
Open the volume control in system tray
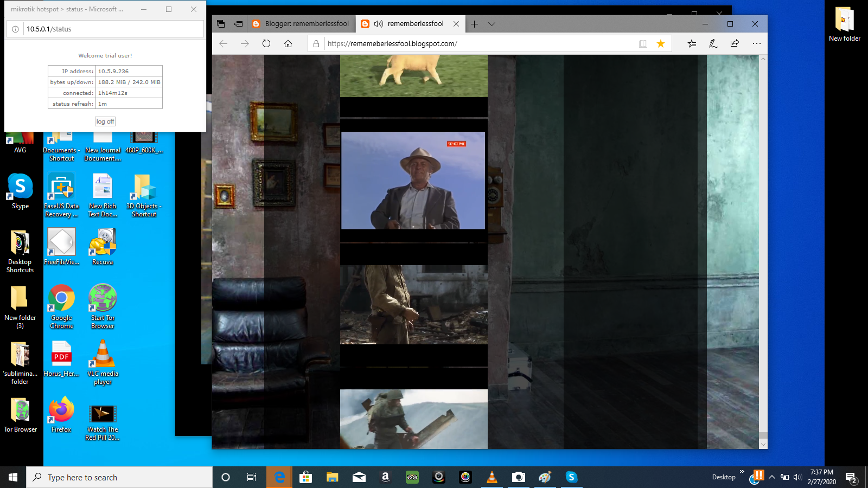click(797, 477)
